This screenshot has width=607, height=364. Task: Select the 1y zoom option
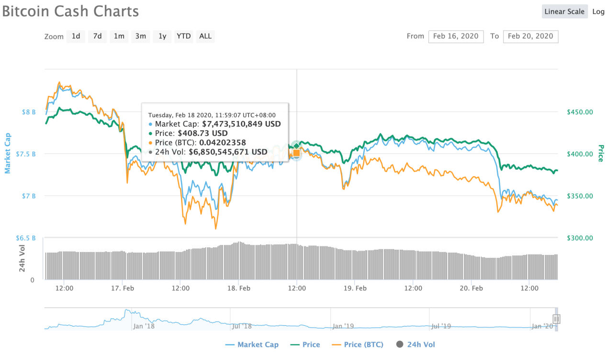(x=162, y=36)
